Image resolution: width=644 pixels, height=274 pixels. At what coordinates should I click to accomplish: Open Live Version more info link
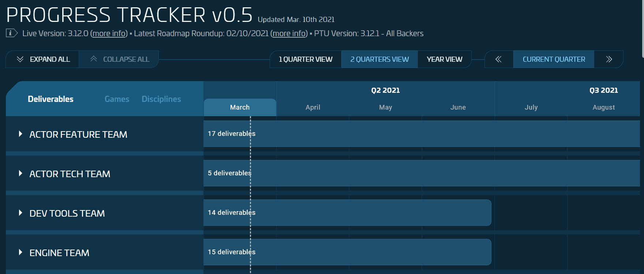109,34
